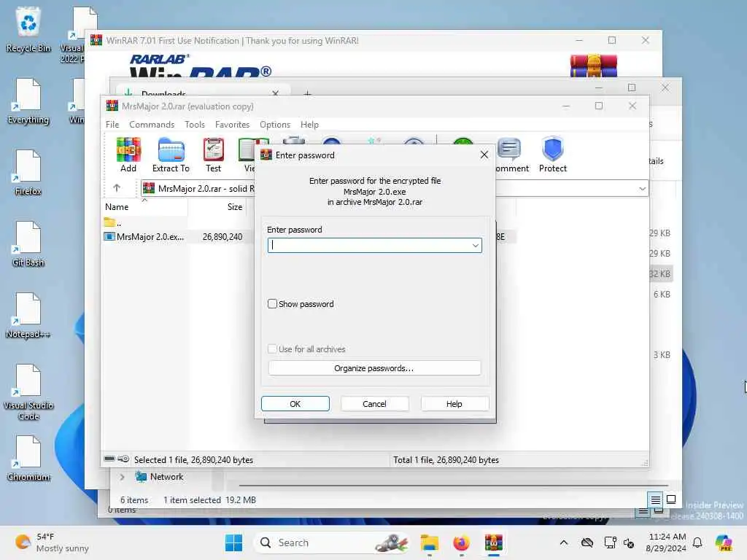Open the Copilot preview icon in the taskbar

point(724,542)
